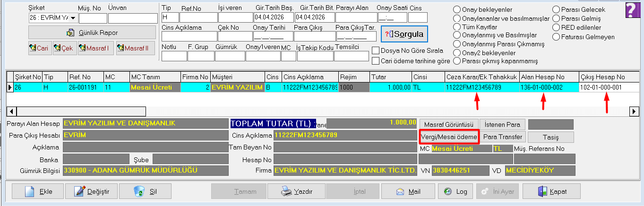The height and width of the screenshot is (206, 644).
Task: Click the Ref.No input field
Action: pos(198,18)
